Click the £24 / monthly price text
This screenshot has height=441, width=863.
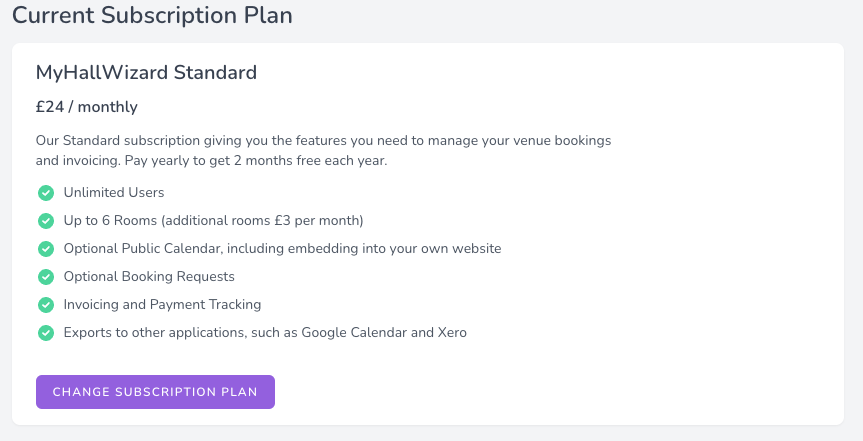[86, 107]
